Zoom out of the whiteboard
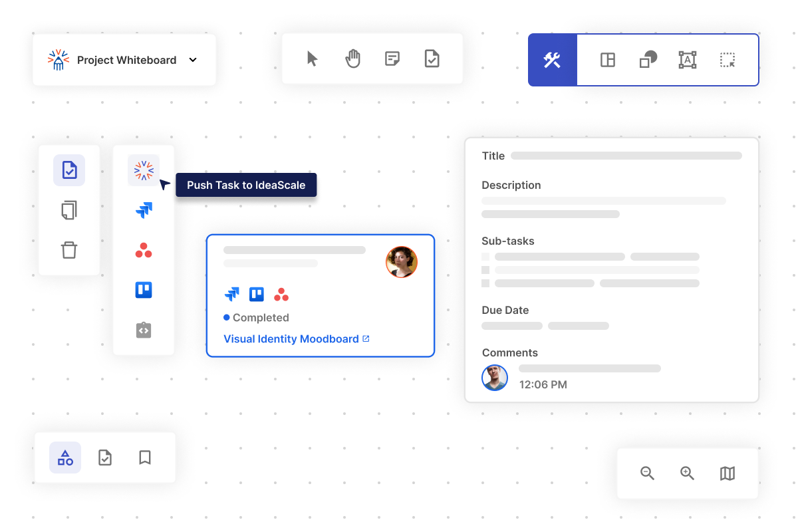Viewport: 798px width, 532px height. 647,473
